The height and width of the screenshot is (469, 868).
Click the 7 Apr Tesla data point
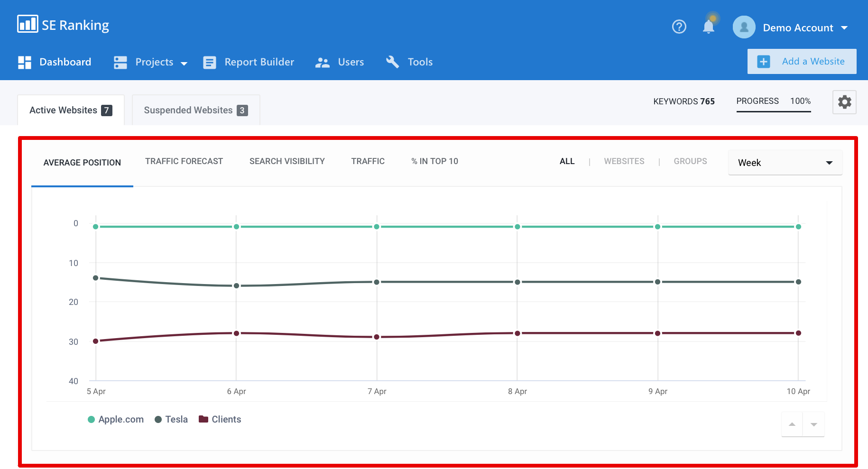tap(377, 282)
